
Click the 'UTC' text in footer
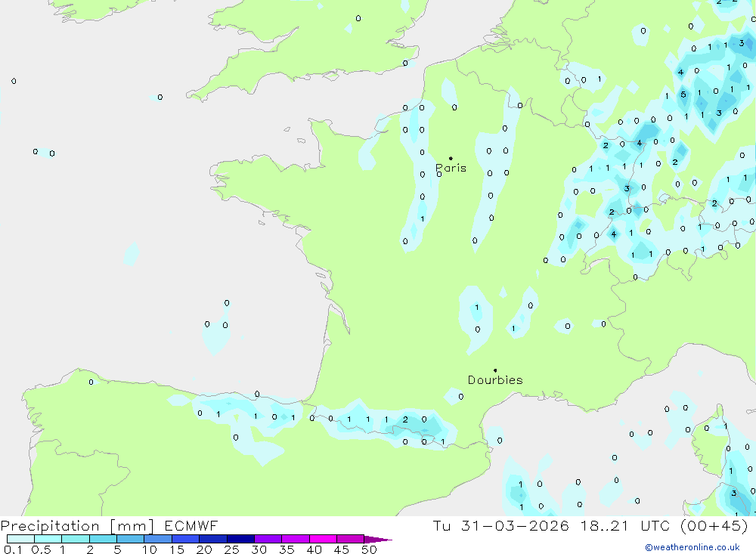coord(656,525)
